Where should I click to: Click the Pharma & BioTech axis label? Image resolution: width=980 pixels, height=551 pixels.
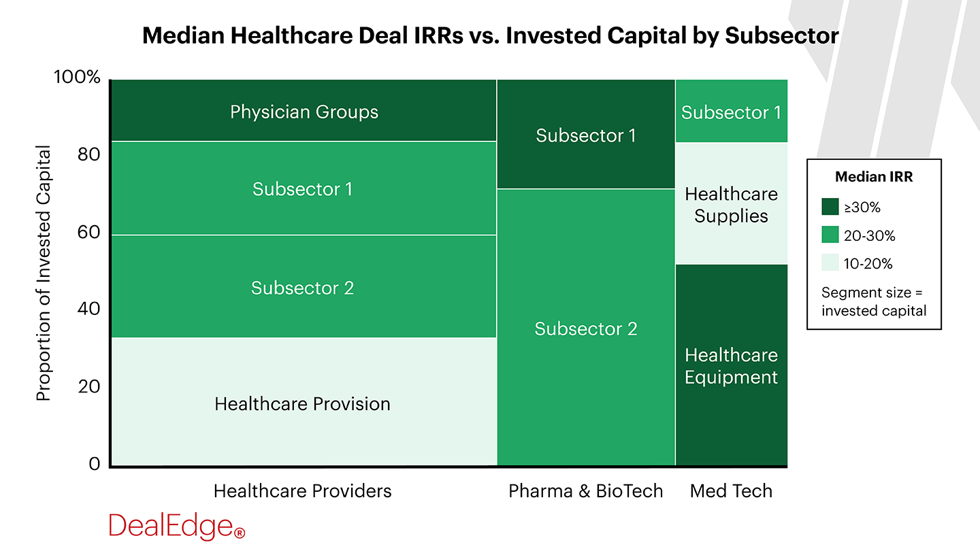pyautogui.click(x=585, y=491)
